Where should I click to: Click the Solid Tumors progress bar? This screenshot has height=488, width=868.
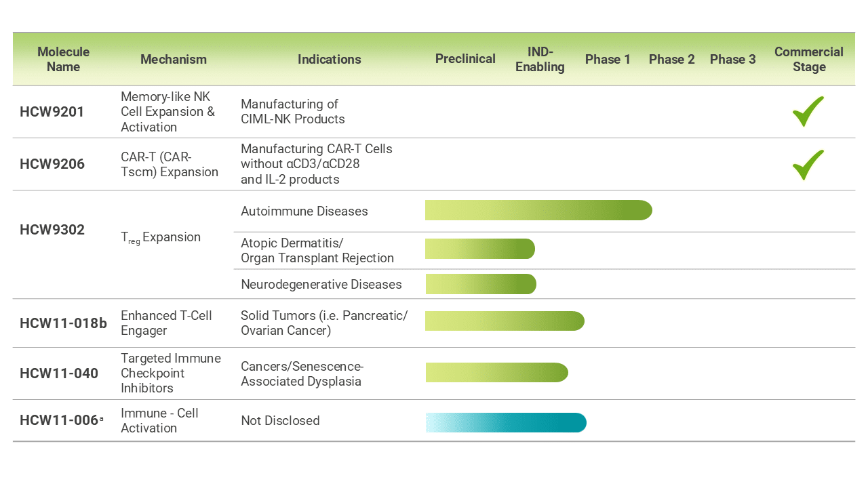click(505, 321)
